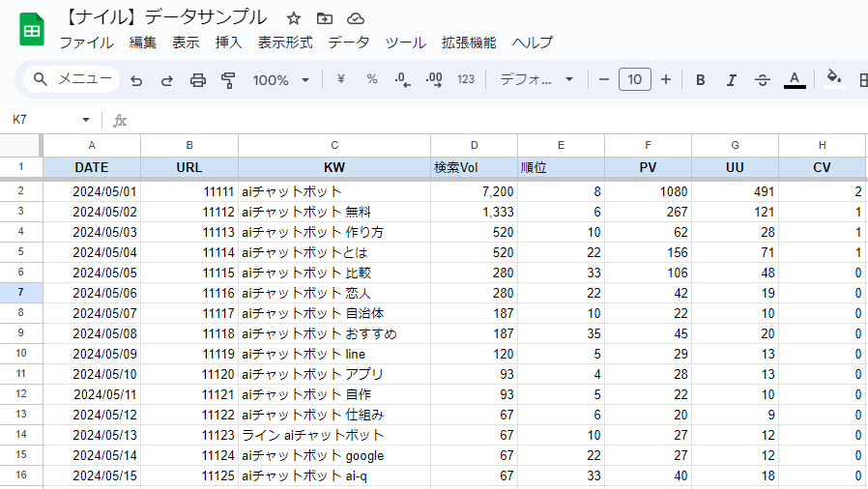Toggle strikethrough formatting

763,80
